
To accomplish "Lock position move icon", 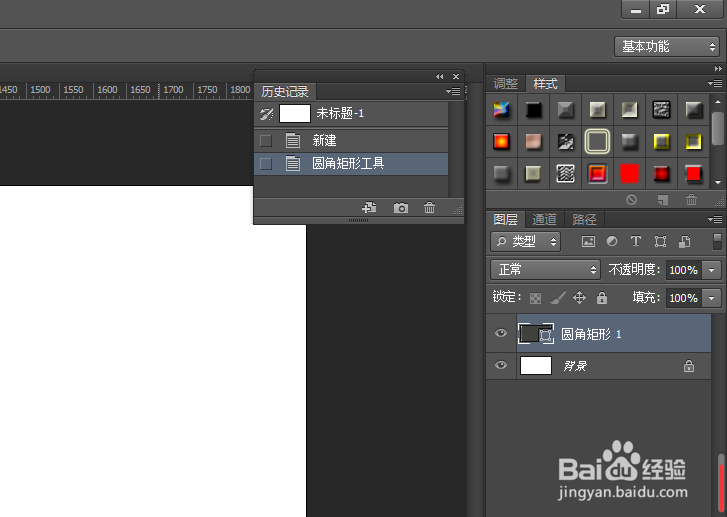I will (580, 298).
